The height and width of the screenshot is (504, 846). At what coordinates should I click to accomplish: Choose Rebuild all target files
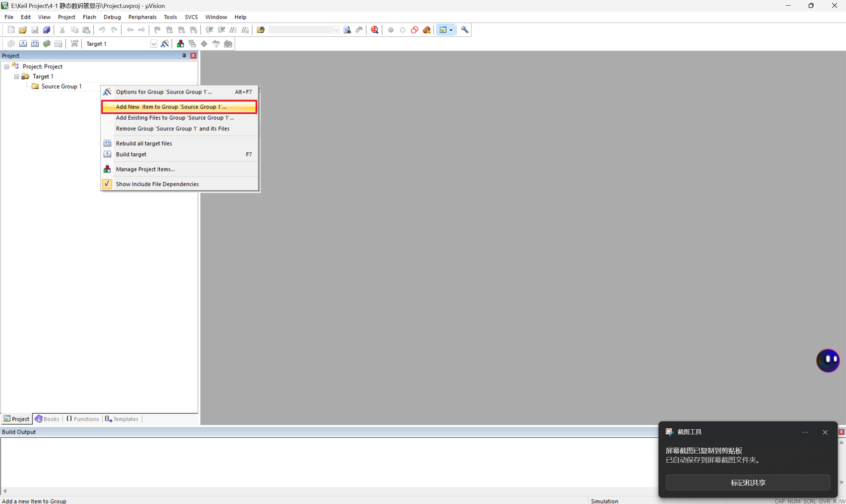point(144,143)
